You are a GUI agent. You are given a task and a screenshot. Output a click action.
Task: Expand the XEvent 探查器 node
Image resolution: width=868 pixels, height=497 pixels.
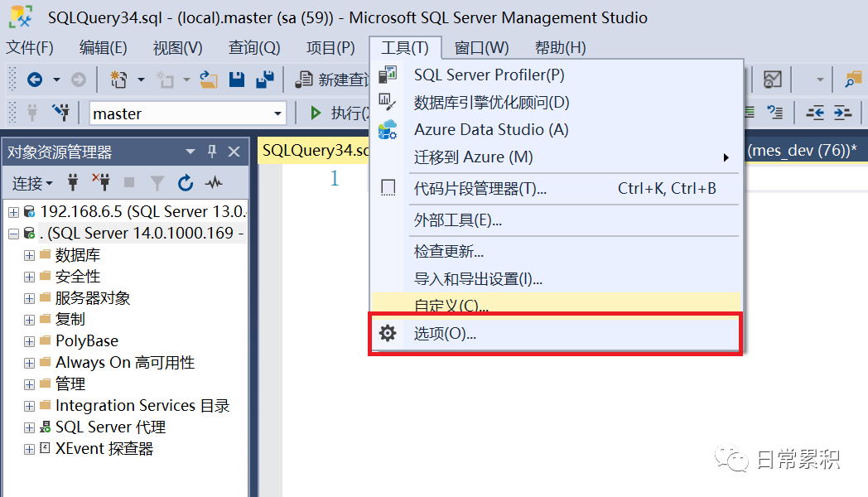click(x=29, y=449)
